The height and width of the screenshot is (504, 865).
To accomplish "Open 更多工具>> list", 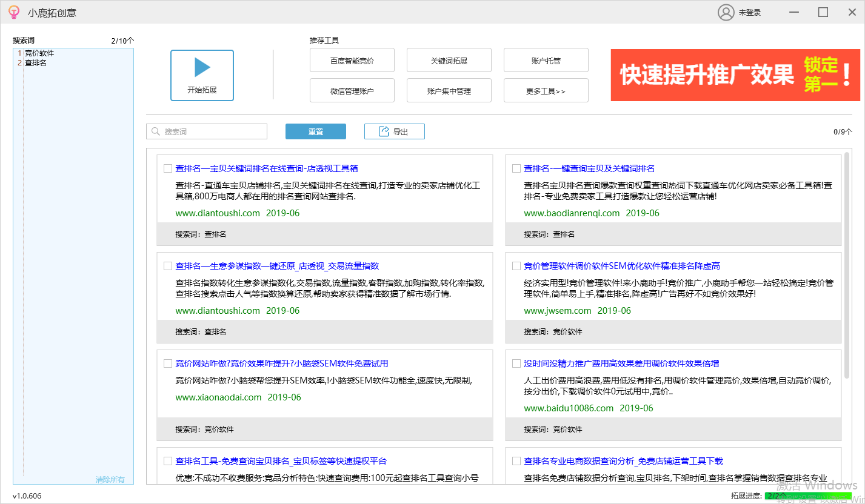I will (546, 91).
